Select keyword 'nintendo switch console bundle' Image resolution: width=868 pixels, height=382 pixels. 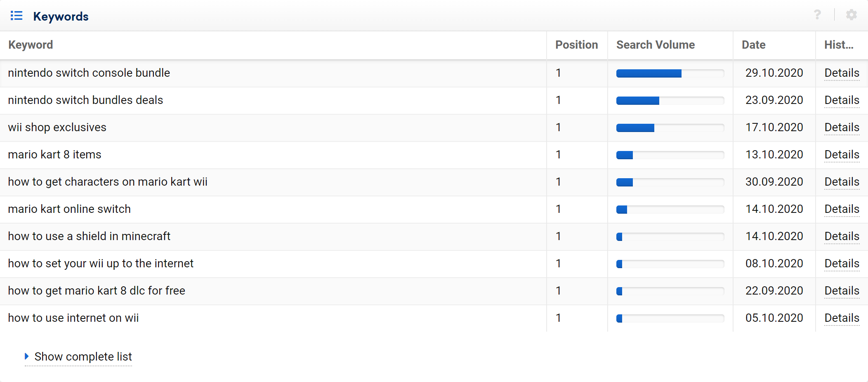coord(89,73)
